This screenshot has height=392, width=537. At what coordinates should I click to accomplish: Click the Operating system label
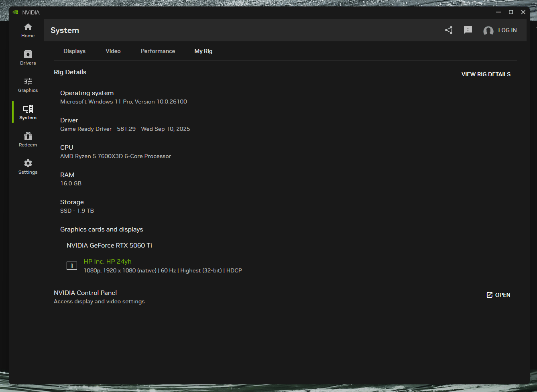pos(87,93)
